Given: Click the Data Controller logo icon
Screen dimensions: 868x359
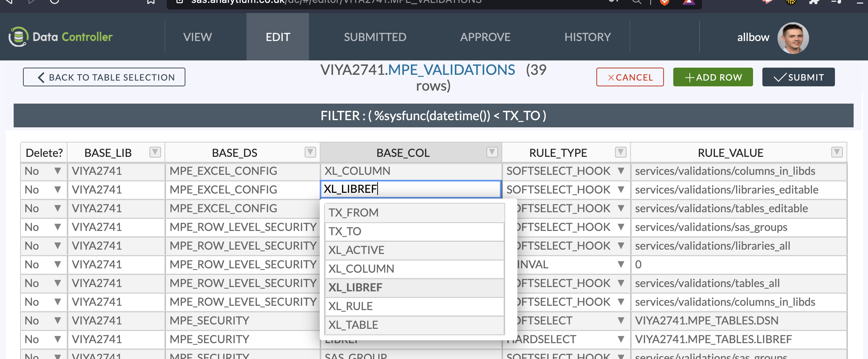Looking at the screenshot, I should click(18, 36).
